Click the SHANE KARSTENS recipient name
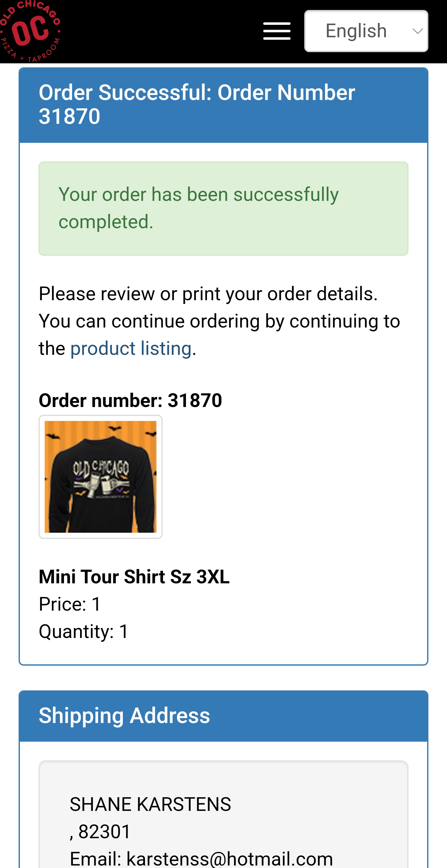The image size is (447, 868). [150, 804]
